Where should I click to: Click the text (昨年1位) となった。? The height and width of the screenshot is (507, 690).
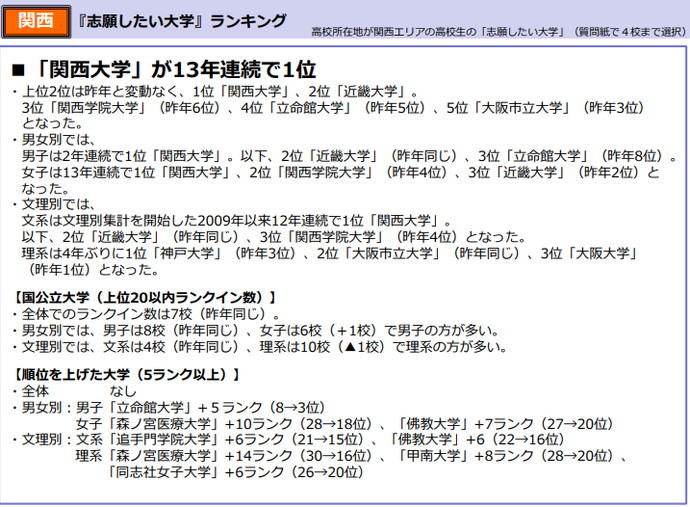94,269
